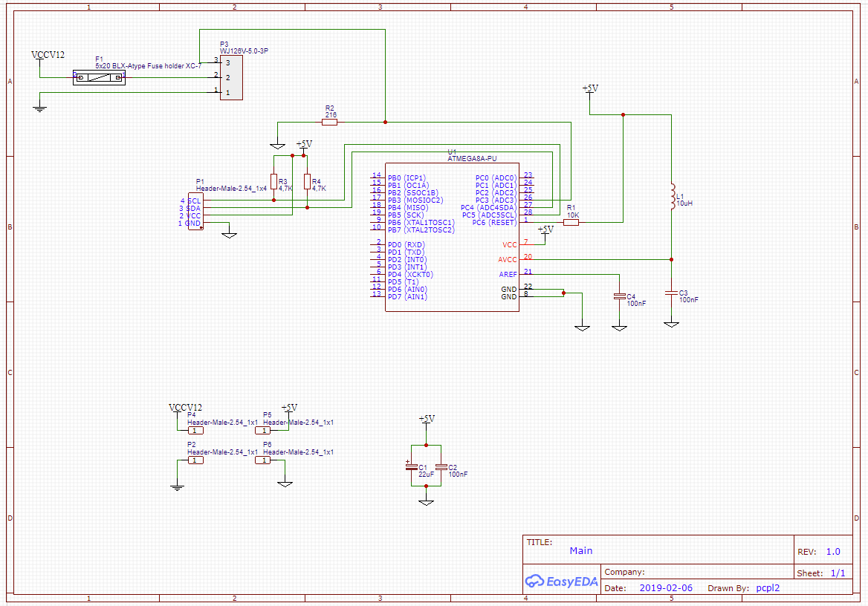This screenshot has width=868, height=606.
Task: Select the Drawn By name pcpl2
Action: 768,587
